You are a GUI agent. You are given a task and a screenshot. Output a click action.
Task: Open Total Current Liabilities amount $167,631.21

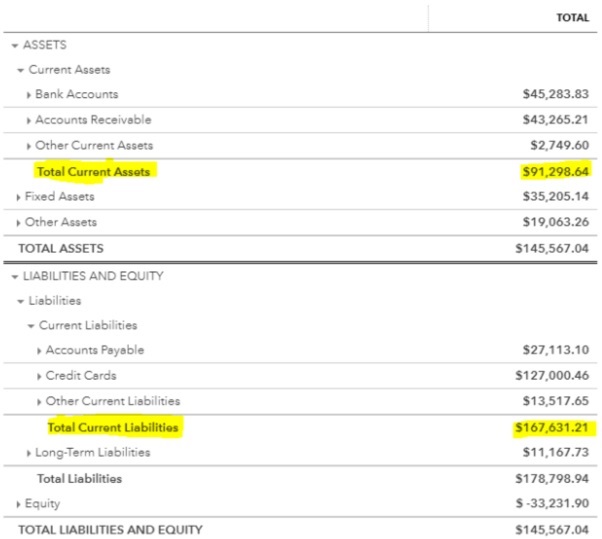[x=551, y=428]
